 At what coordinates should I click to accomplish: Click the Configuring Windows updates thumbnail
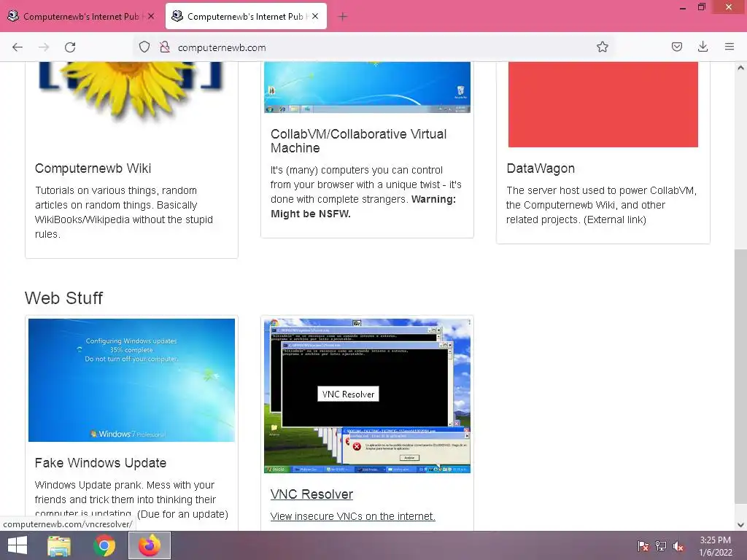click(x=131, y=380)
